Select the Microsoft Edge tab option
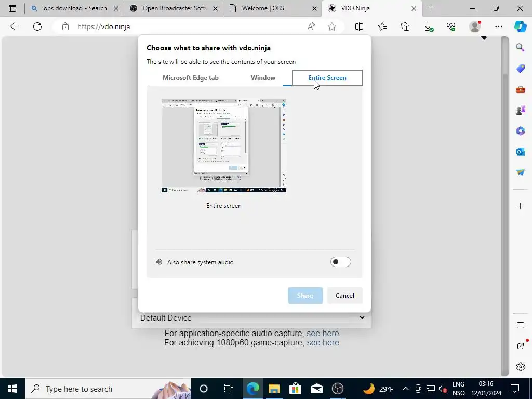 click(x=190, y=78)
